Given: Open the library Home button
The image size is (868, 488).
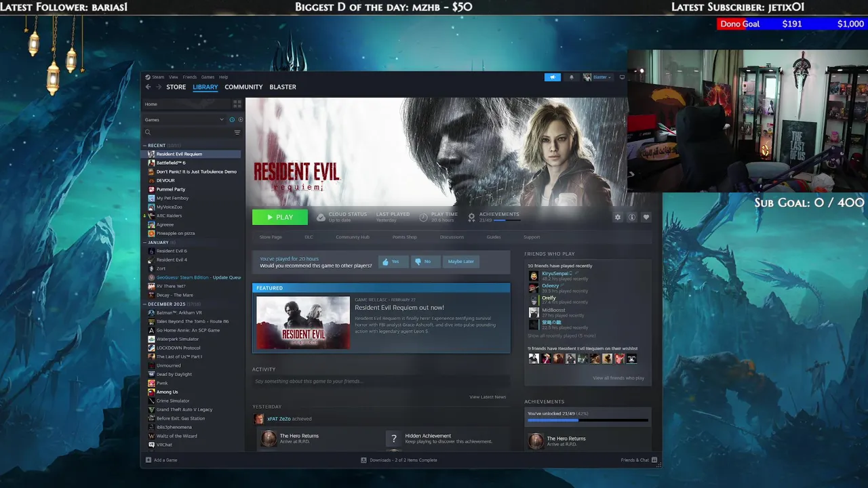Looking at the screenshot, I should pos(186,104).
